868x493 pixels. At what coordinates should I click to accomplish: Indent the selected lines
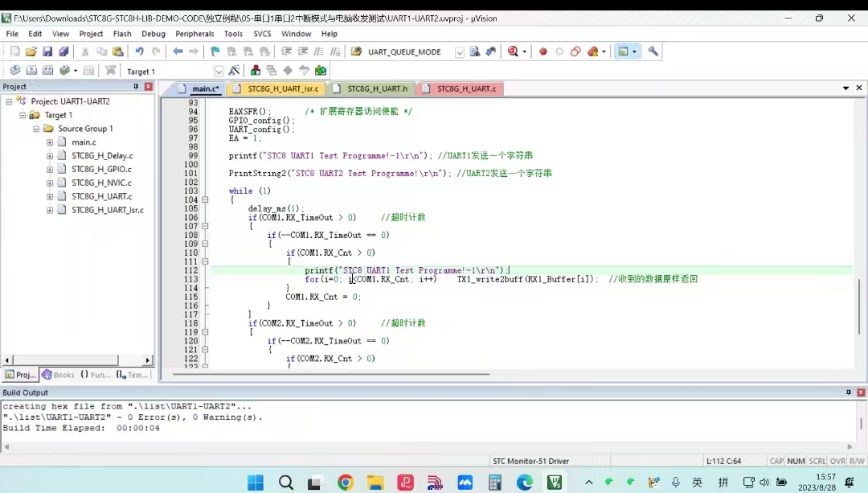pyautogui.click(x=286, y=51)
